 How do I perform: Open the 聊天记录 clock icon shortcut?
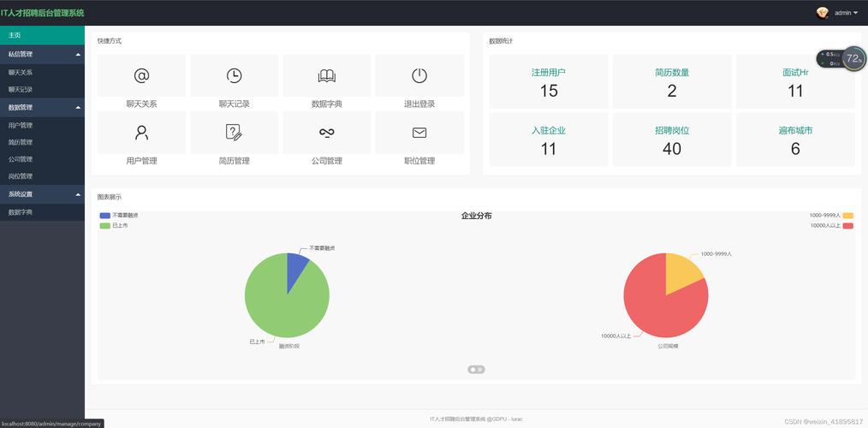coord(235,76)
